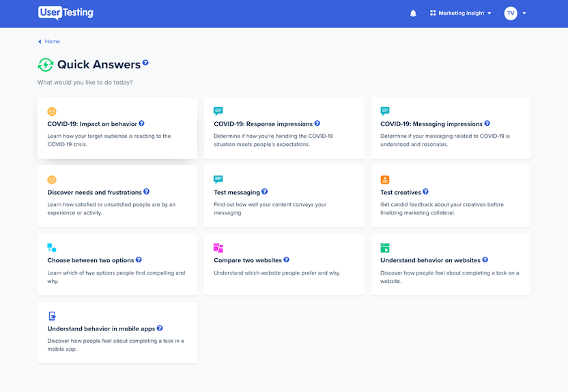Open help for Understand behavior in mobile apps

point(160,328)
